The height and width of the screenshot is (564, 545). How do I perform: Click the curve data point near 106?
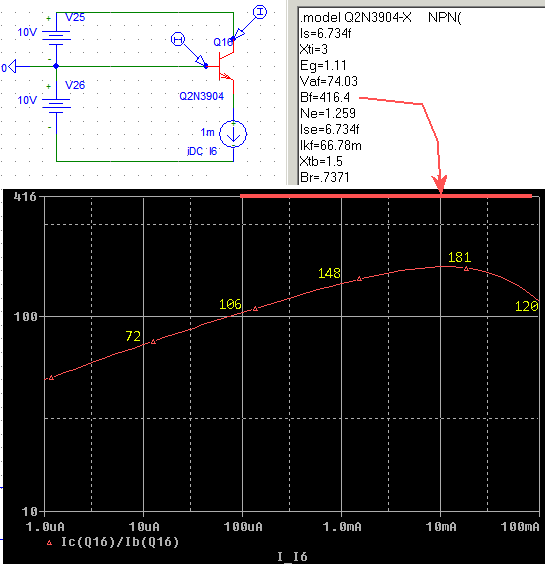click(255, 309)
